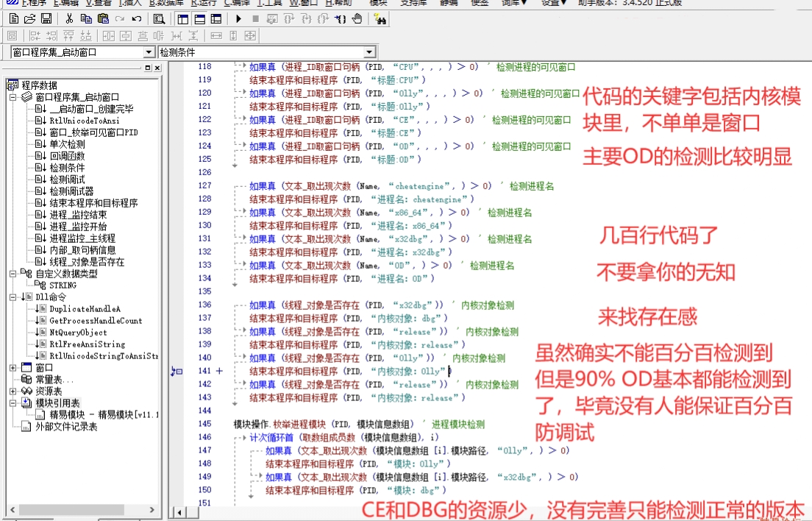Open the E.编辑 menu

point(65,3)
